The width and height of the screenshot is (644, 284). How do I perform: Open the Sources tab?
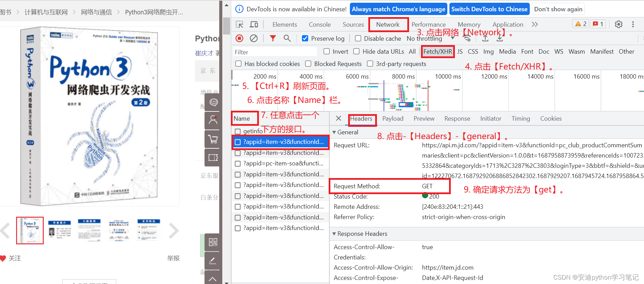pyautogui.click(x=353, y=24)
